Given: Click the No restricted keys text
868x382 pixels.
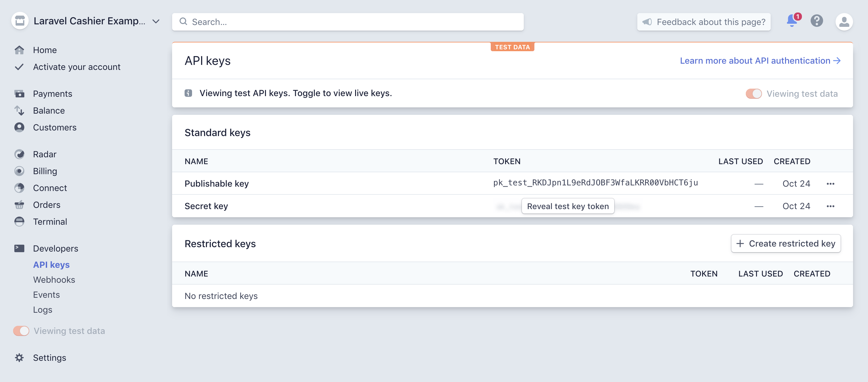Looking at the screenshot, I should tap(221, 296).
